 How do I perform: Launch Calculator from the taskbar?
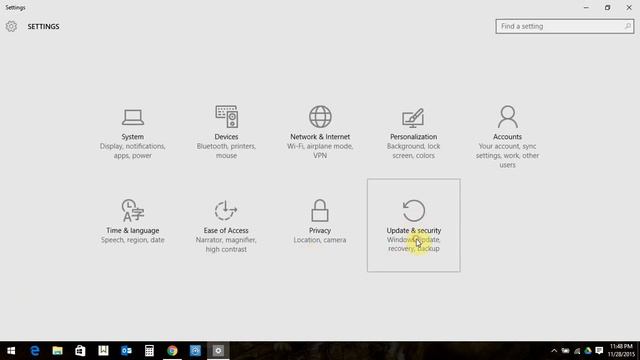(149, 351)
